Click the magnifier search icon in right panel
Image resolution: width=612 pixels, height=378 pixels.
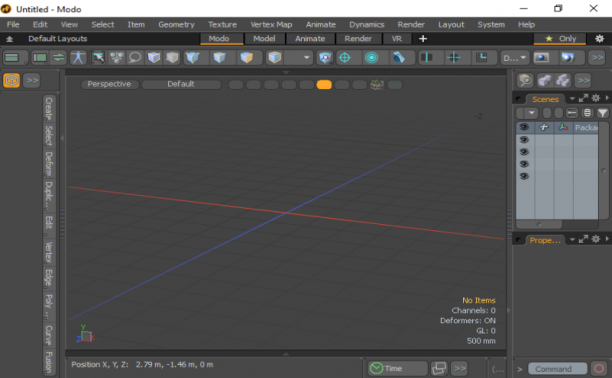pyautogui.click(x=525, y=80)
